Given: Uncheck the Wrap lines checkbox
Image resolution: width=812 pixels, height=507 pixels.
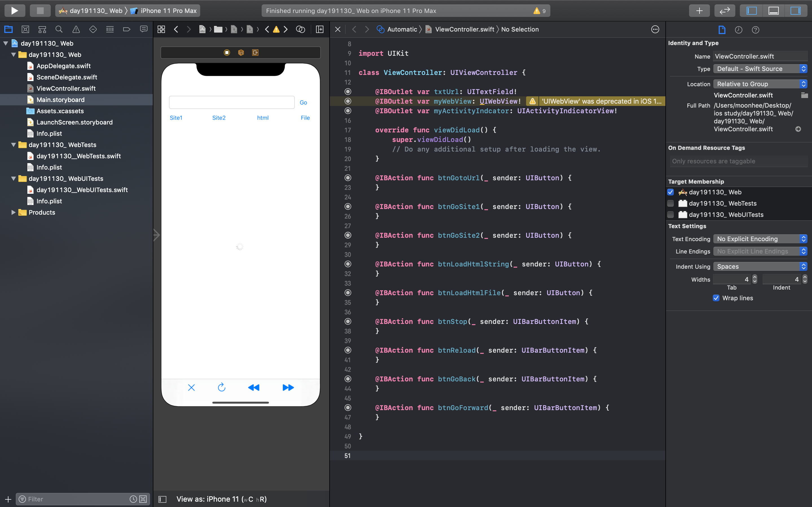Looking at the screenshot, I should 716,298.
